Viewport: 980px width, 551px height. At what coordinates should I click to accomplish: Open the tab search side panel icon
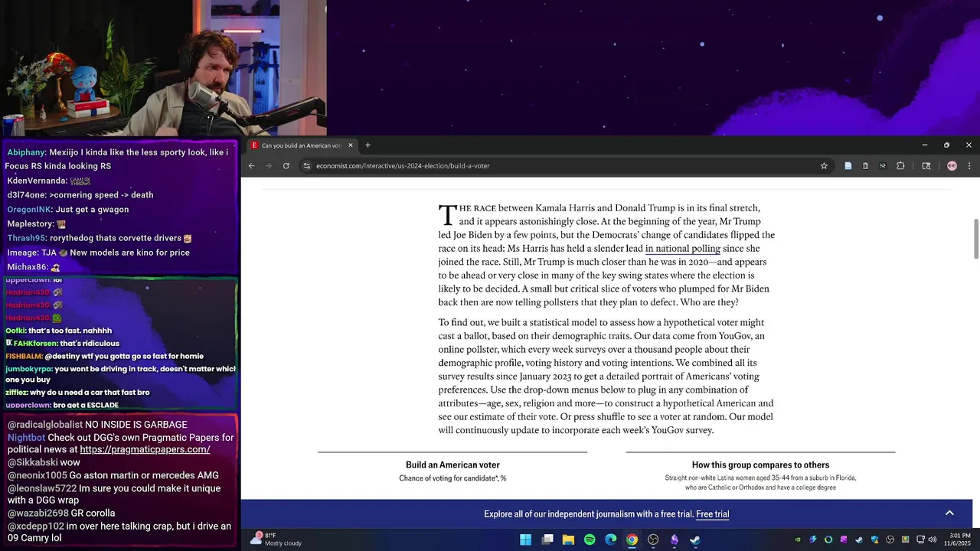926,165
